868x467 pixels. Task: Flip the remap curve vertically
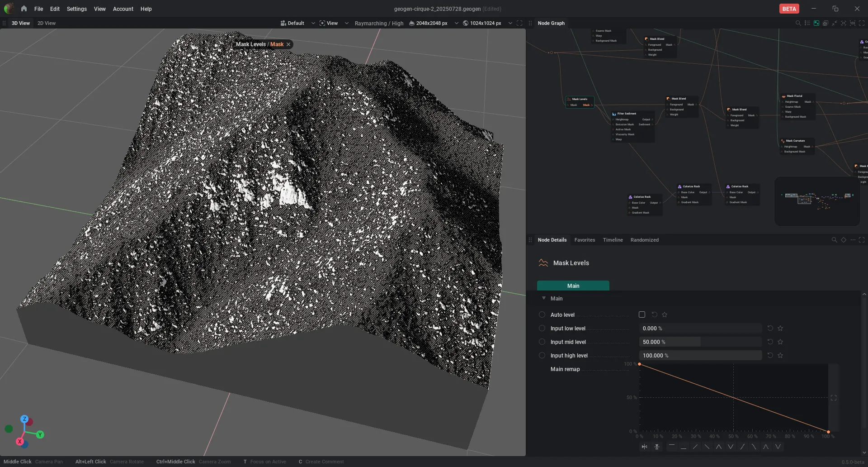657,447
